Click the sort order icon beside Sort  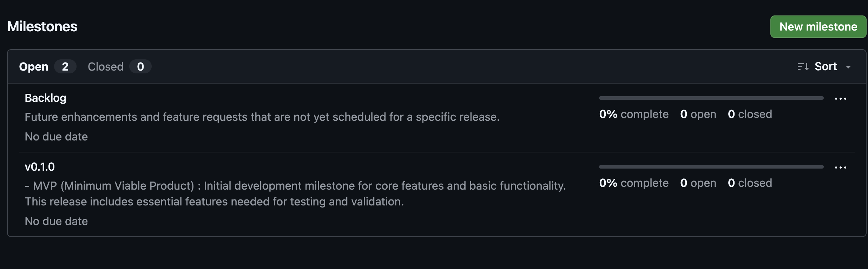803,67
